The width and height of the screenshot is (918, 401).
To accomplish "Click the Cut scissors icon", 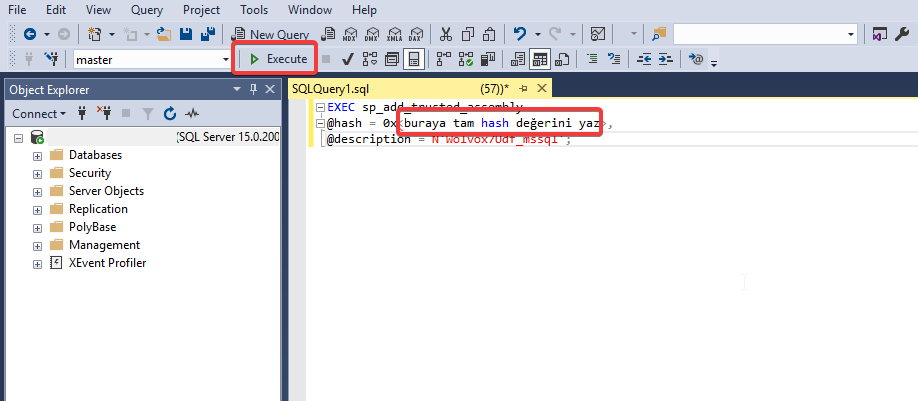I will 445,34.
